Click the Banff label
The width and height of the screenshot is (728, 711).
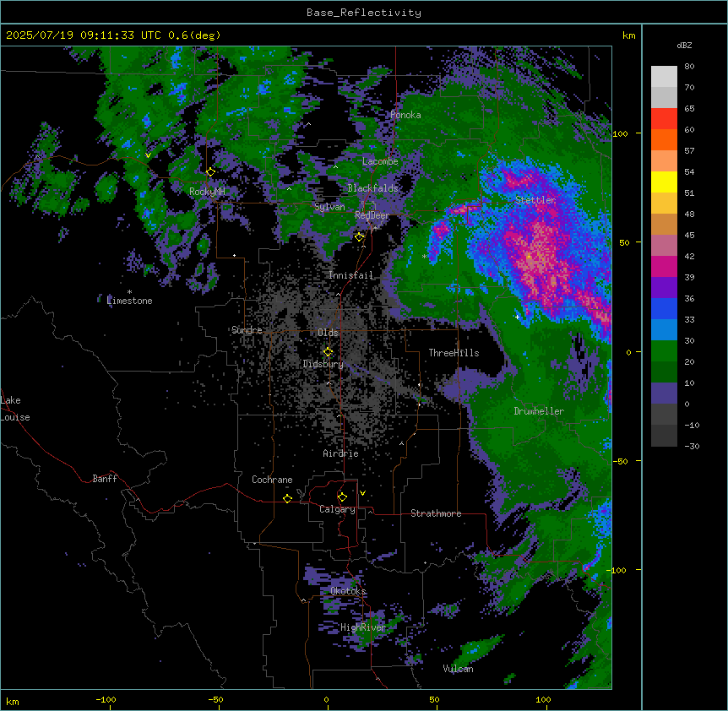(x=105, y=479)
